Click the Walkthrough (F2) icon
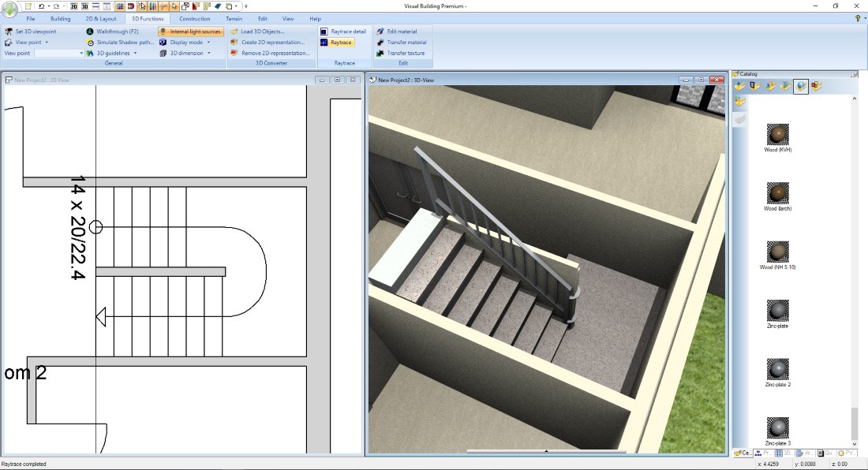Image resolution: width=868 pixels, height=470 pixels. 91,32
